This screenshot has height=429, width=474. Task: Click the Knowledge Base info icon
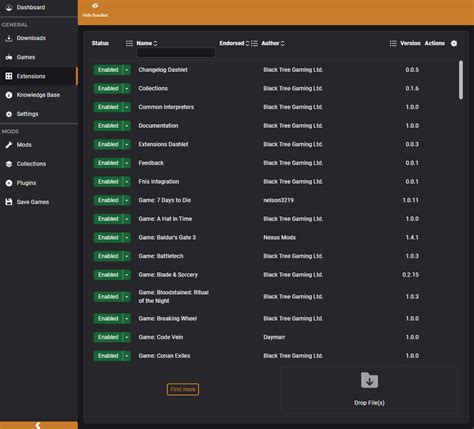coord(9,95)
